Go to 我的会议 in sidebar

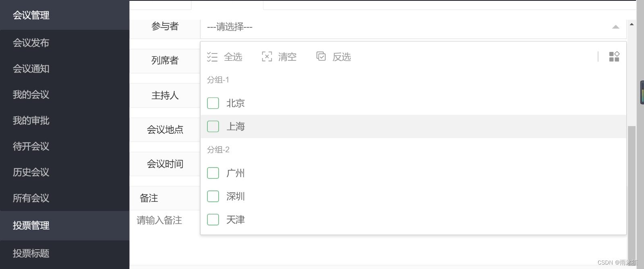point(31,95)
